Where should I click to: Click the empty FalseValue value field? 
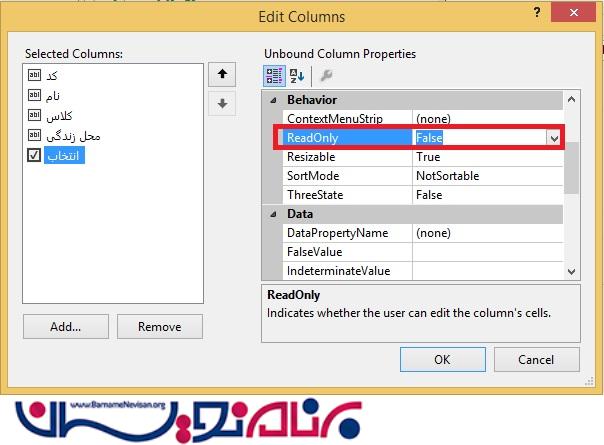[x=488, y=252]
